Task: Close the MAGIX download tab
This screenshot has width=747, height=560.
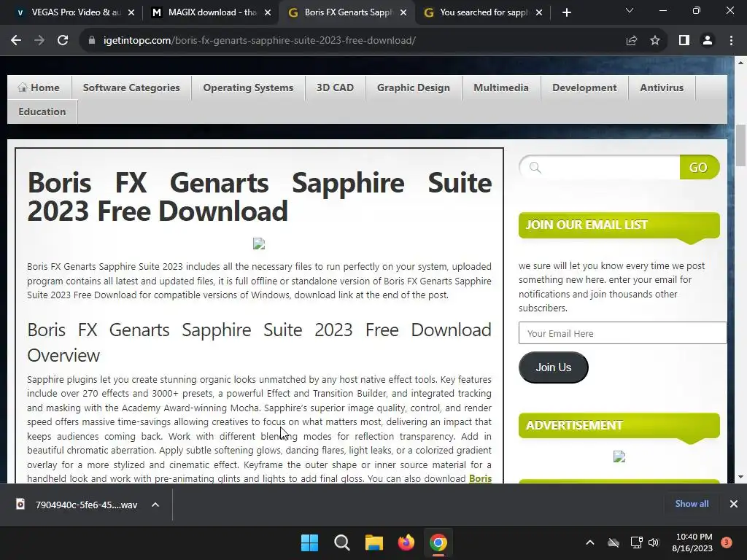Action: [x=268, y=12]
